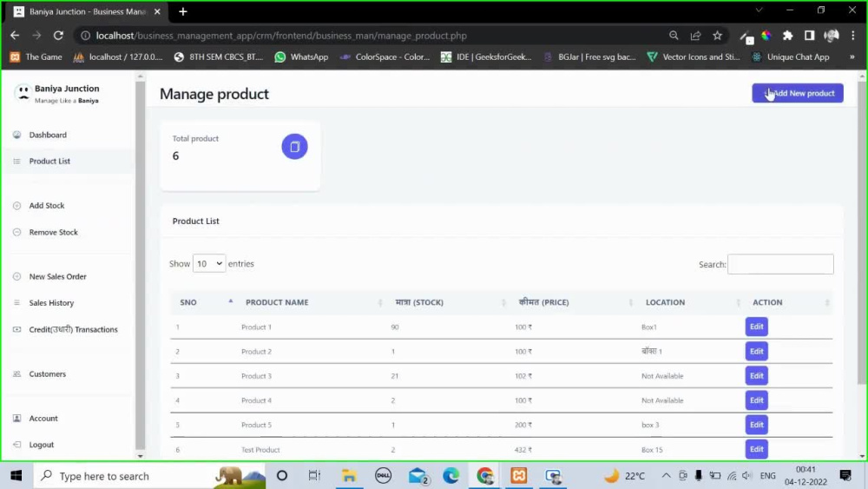Select Product List sidebar item
Image resolution: width=868 pixels, height=489 pixels.
tap(49, 162)
